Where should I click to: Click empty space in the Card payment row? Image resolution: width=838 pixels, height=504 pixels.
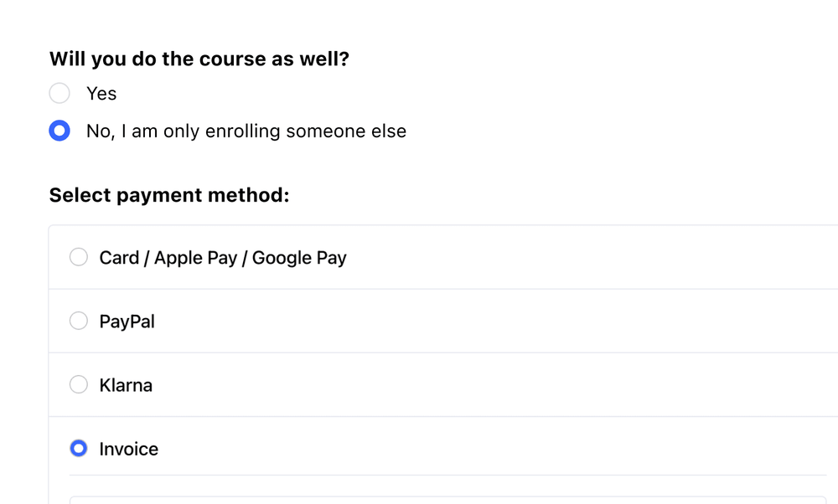[587, 258]
